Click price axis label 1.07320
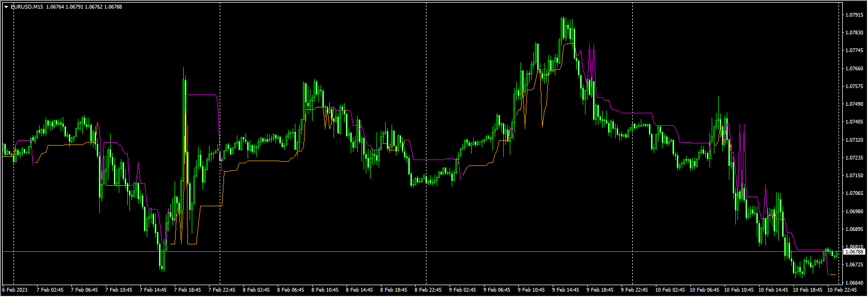Image resolution: width=868 pixels, height=297 pixels. click(x=854, y=140)
